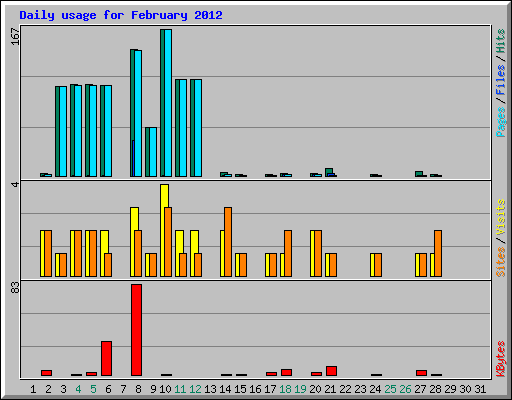512x400 pixels.
Task: Select the red 'KBytes' legend label
Action: click(501, 359)
